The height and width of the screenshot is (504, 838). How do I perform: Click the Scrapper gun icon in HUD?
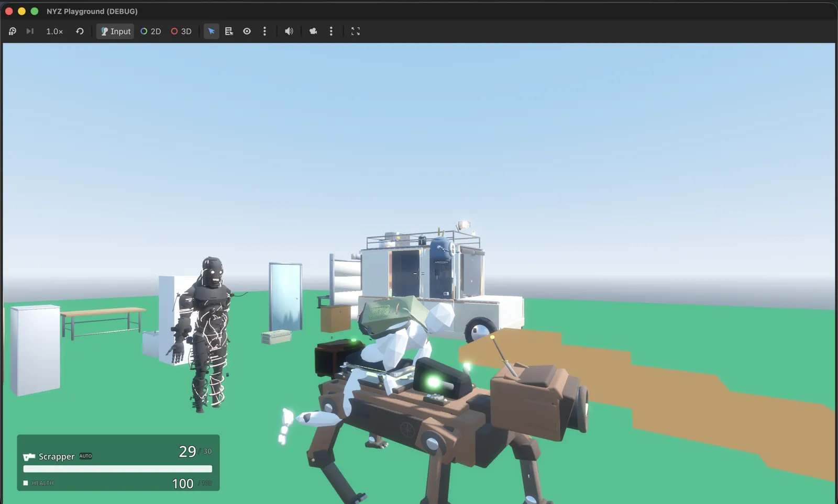29,457
